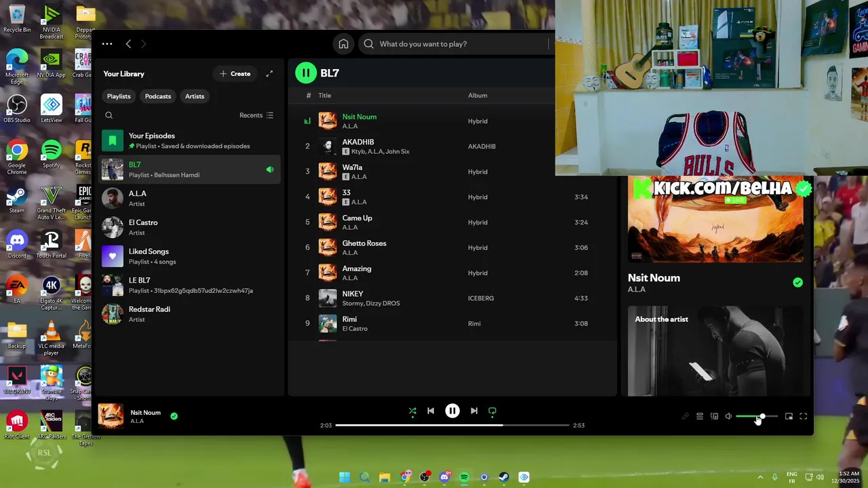This screenshot has width=868, height=488.
Task: Click the song progress bar
Action: pyautogui.click(x=452, y=425)
